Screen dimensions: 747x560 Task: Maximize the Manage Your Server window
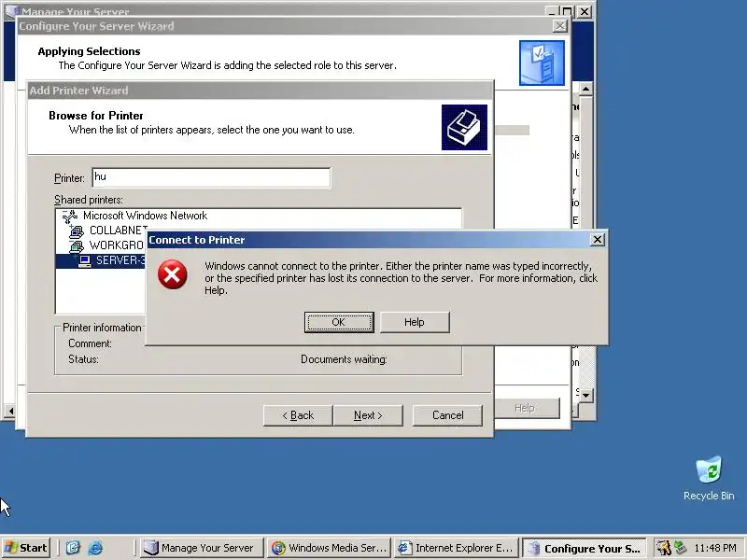[567, 11]
